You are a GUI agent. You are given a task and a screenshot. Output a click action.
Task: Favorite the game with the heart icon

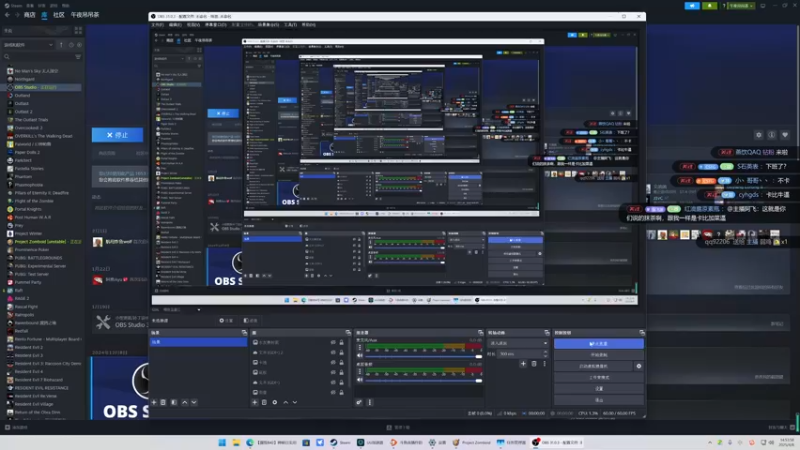pyautogui.click(x=785, y=135)
